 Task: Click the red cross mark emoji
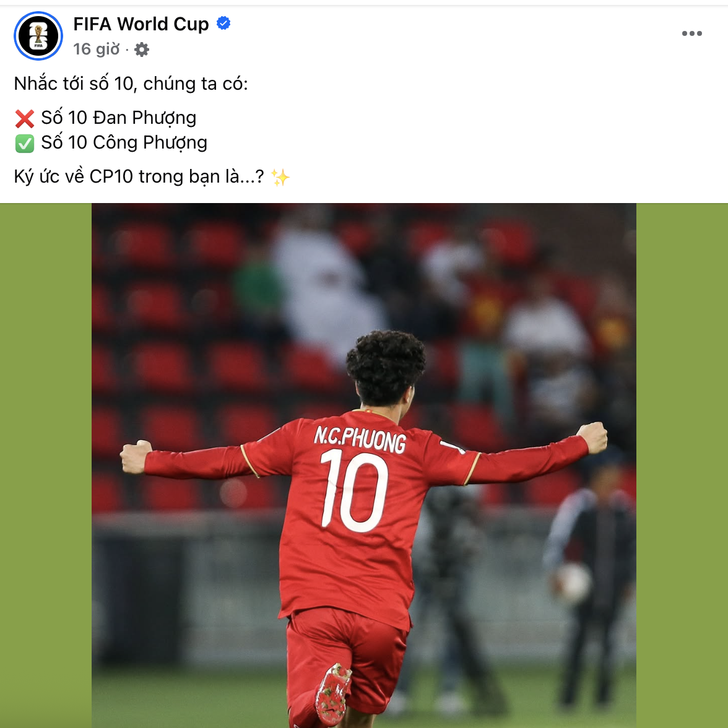click(25, 118)
